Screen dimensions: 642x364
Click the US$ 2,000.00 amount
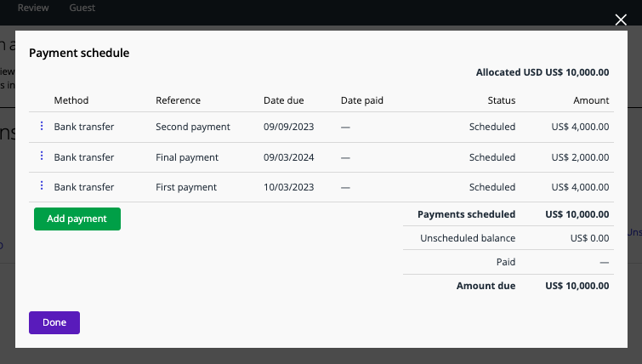tap(580, 157)
